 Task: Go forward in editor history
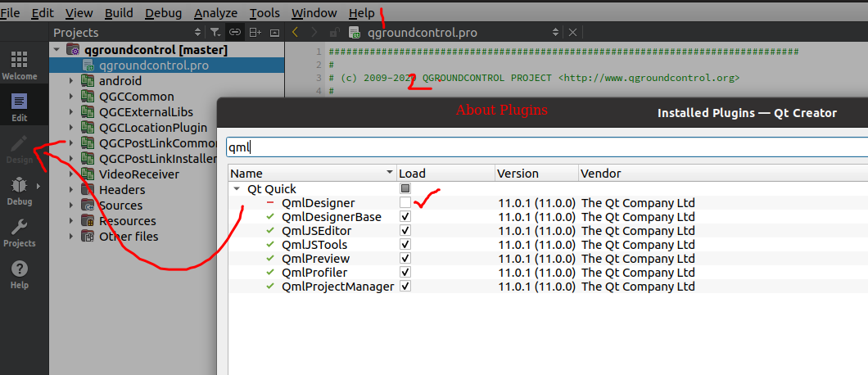[314, 32]
